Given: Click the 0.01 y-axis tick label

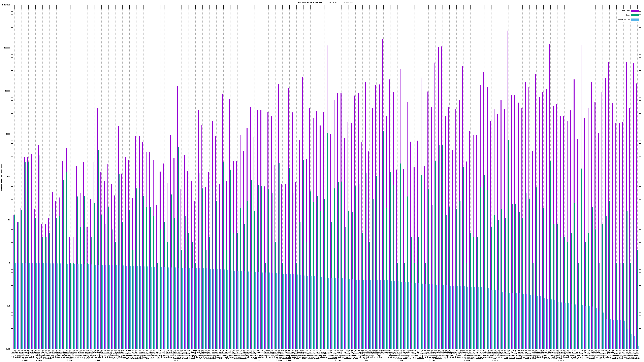Looking at the screenshot, I should (8, 349).
